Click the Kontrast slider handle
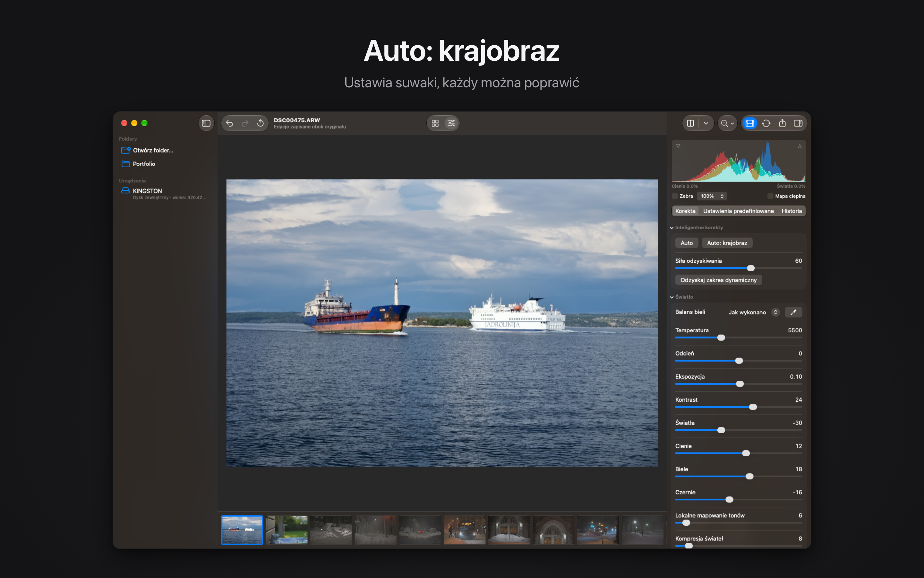924x578 pixels. (753, 407)
